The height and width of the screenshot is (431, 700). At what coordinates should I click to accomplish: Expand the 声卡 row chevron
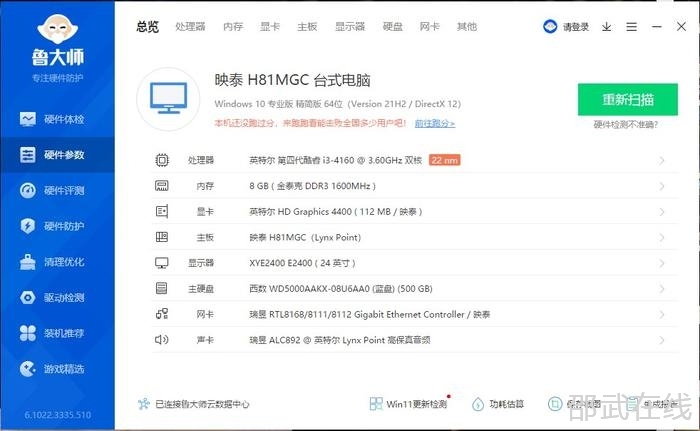pyautogui.click(x=661, y=340)
